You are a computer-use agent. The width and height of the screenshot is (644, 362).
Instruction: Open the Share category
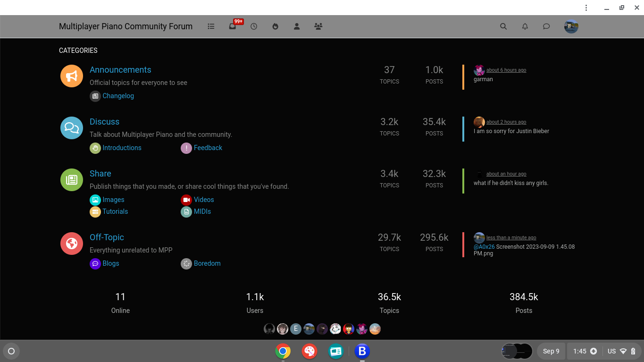(100, 174)
